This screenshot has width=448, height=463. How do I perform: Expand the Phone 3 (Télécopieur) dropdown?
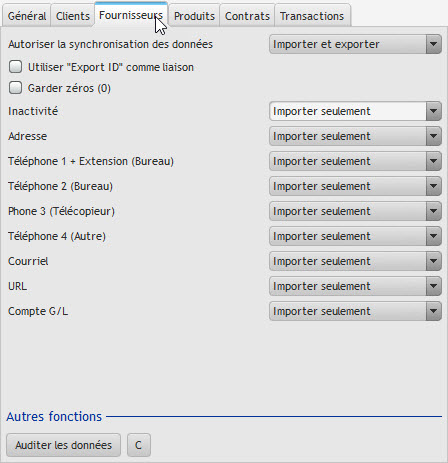click(355, 211)
